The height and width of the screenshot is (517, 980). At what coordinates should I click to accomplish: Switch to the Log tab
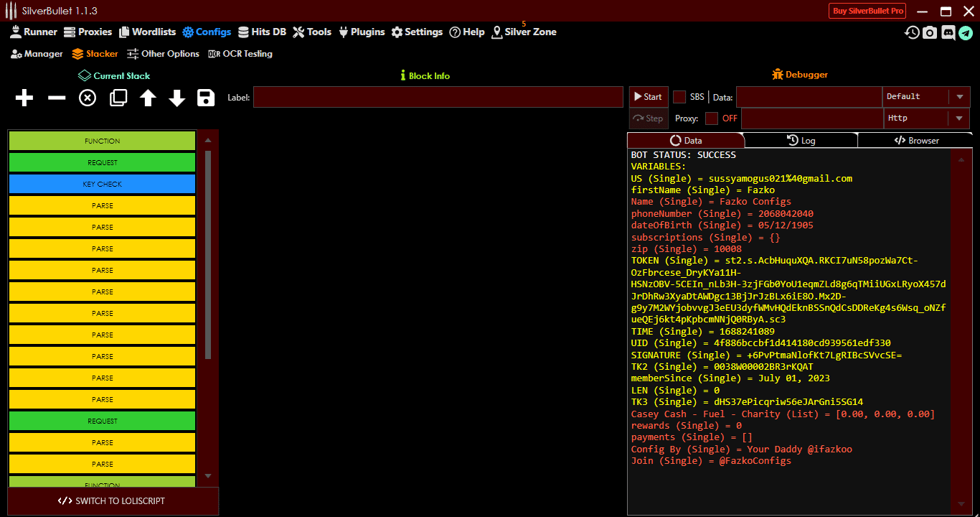[801, 140]
